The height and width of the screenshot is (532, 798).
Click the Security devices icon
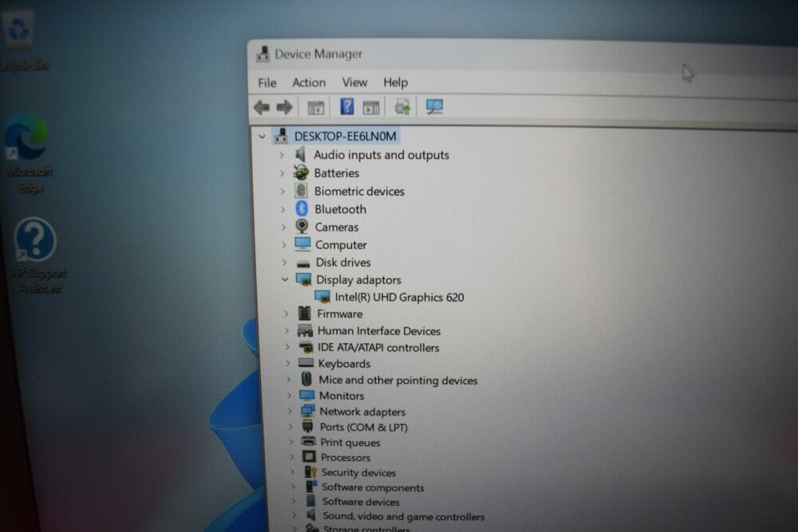point(310,472)
